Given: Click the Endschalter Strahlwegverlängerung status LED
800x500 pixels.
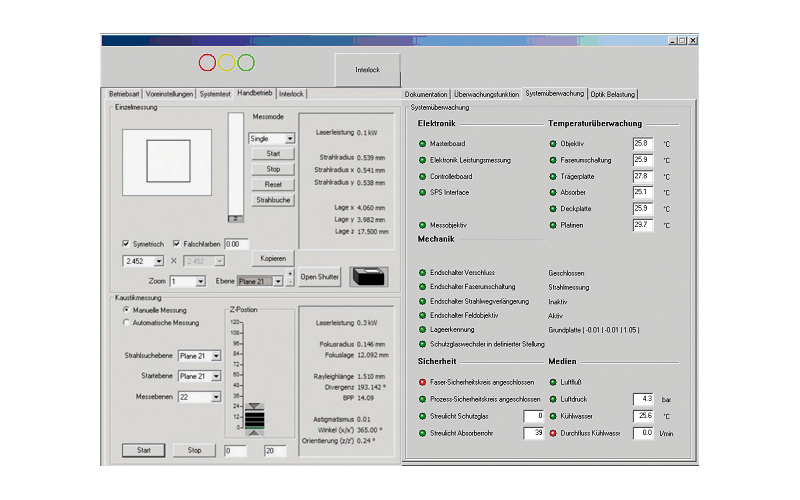Looking at the screenshot, I should pos(422,302).
